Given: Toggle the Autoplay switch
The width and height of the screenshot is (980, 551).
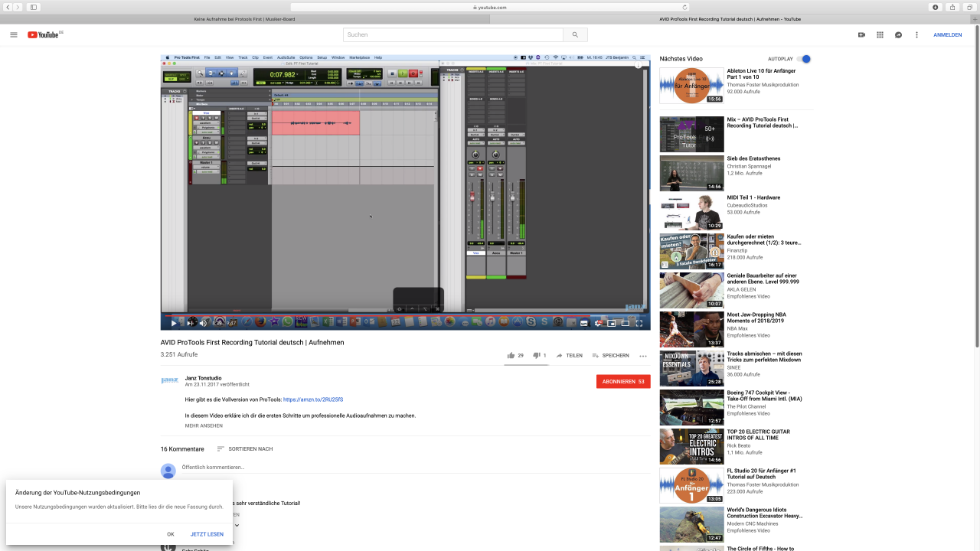Looking at the screenshot, I should click(803, 59).
